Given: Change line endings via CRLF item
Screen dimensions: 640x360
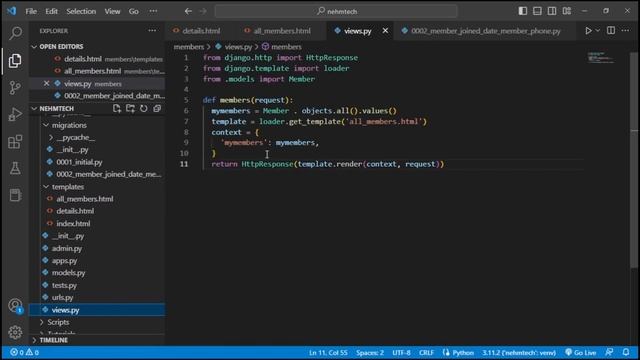Looking at the screenshot, I should (427, 352).
